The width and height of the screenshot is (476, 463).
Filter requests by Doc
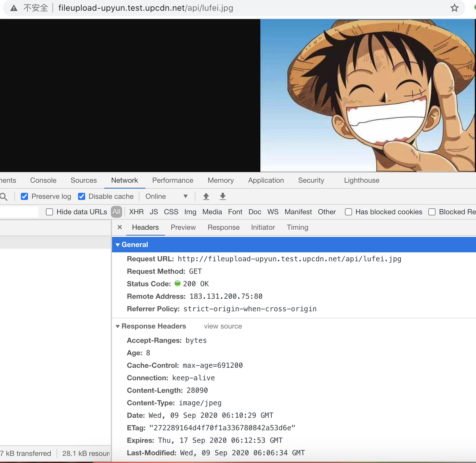pos(255,212)
